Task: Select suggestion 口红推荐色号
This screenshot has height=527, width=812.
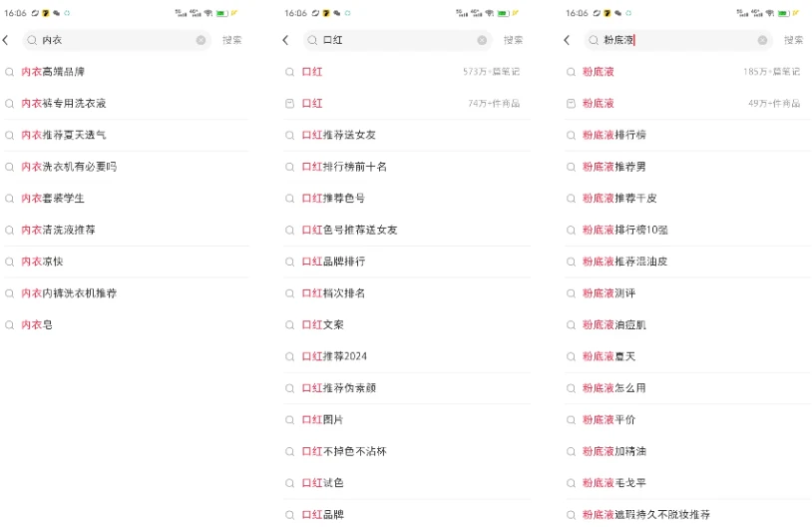Action: coord(333,198)
